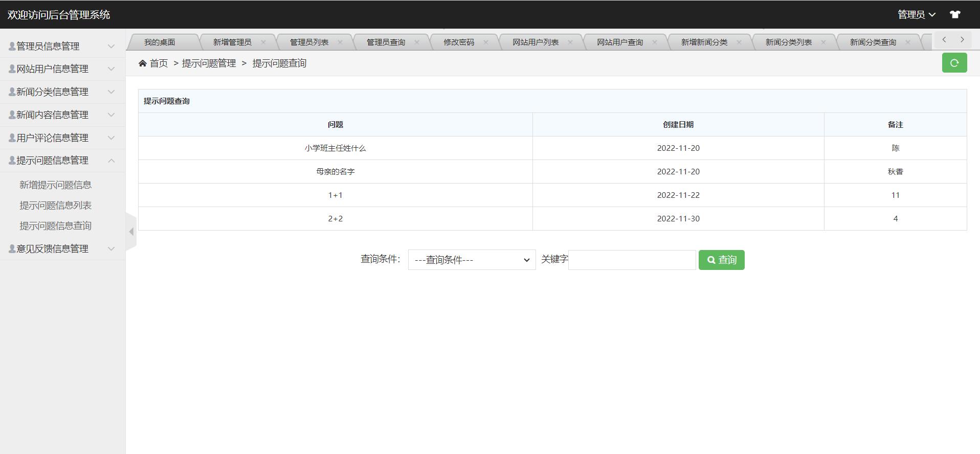Expand 意见反馈信息管理 menu

tap(62, 248)
